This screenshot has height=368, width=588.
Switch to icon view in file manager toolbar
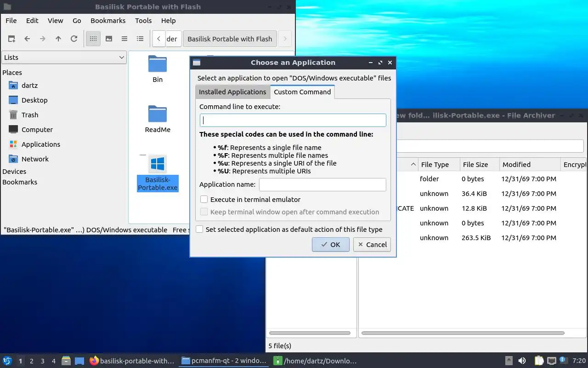coord(93,39)
